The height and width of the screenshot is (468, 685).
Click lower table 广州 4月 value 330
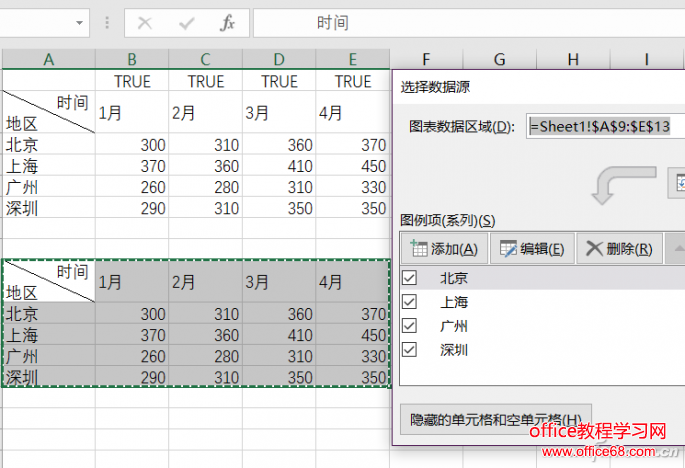tap(353, 356)
